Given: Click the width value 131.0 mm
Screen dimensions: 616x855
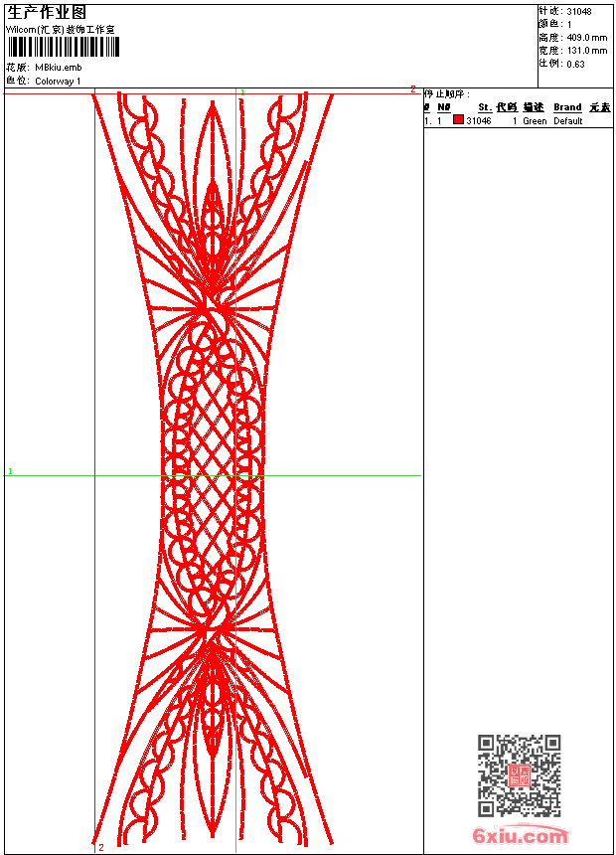Looking at the screenshot, I should pos(587,51).
